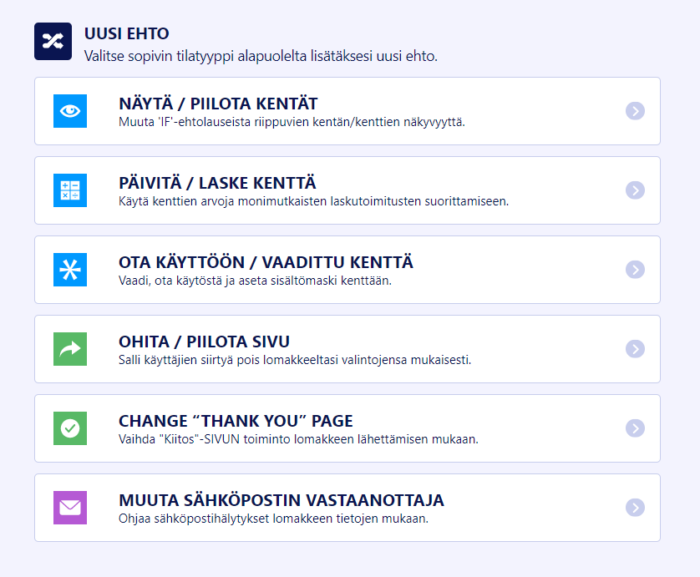The width and height of the screenshot is (700, 577).
Task: Click the blue asterisk icon
Action: click(x=70, y=269)
